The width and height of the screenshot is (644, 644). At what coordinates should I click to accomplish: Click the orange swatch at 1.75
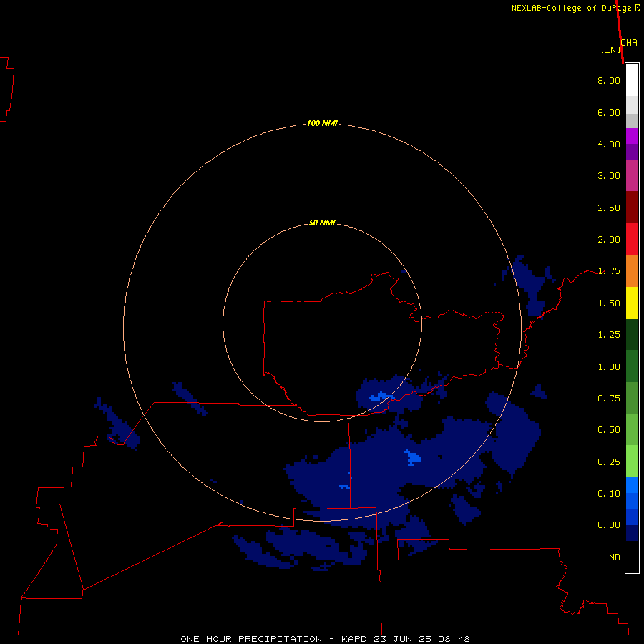(x=632, y=271)
